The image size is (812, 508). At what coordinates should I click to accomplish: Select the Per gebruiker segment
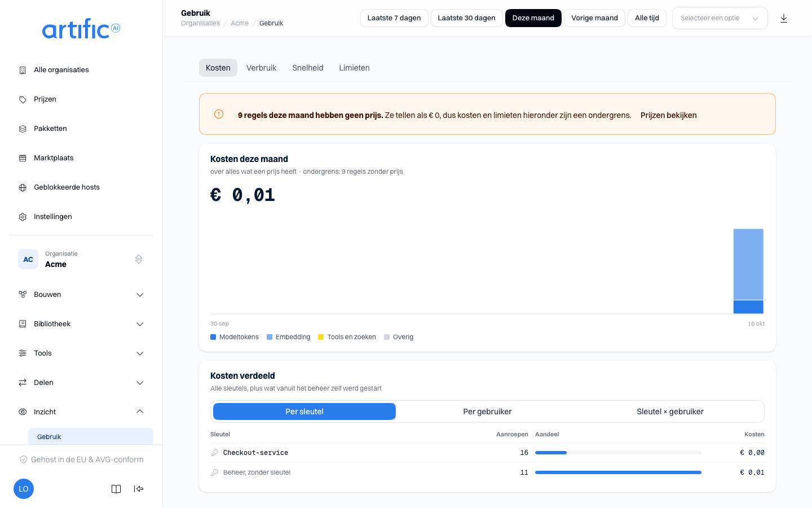pos(487,411)
